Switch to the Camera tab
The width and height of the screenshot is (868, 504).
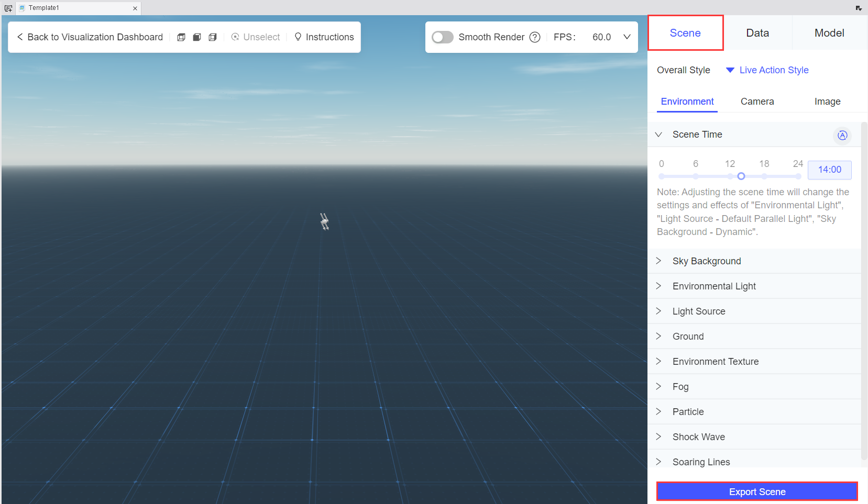point(757,101)
